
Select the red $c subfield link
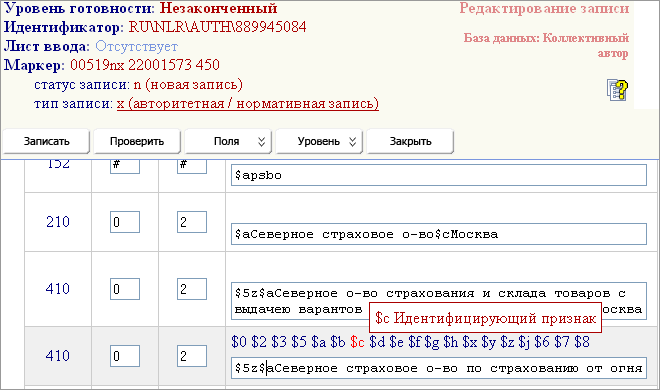tap(357, 342)
